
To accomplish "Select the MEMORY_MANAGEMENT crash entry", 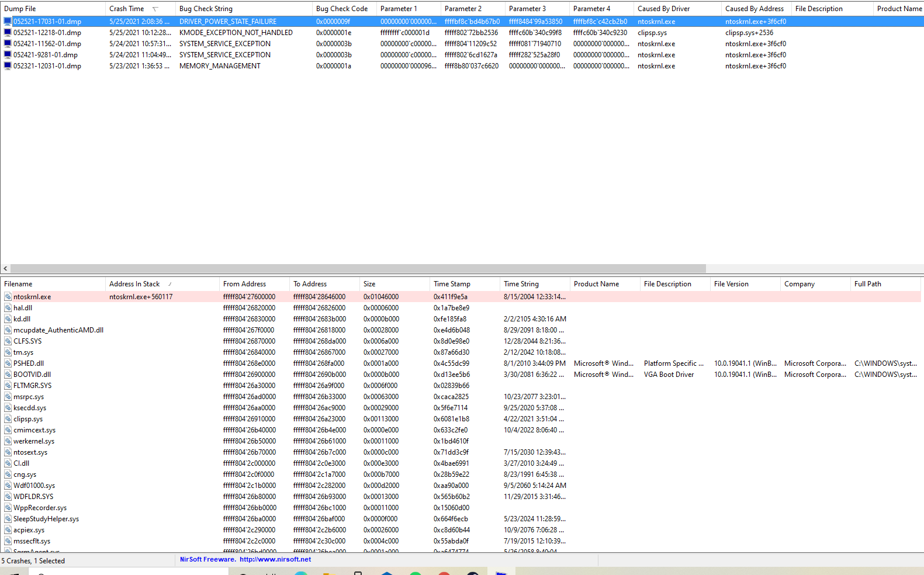I will (462, 66).
